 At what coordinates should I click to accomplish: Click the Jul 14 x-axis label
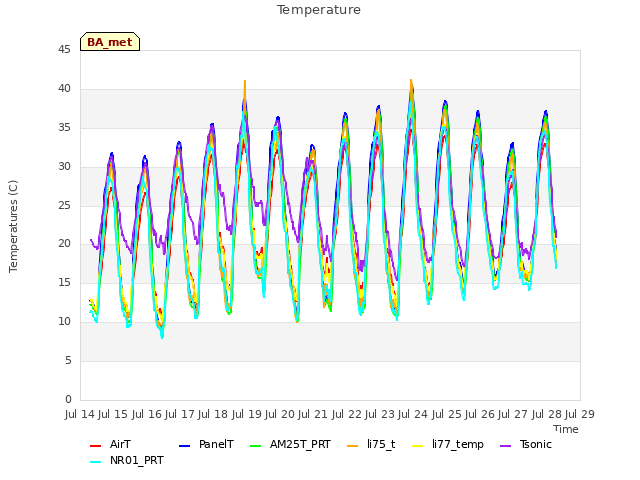80,414
